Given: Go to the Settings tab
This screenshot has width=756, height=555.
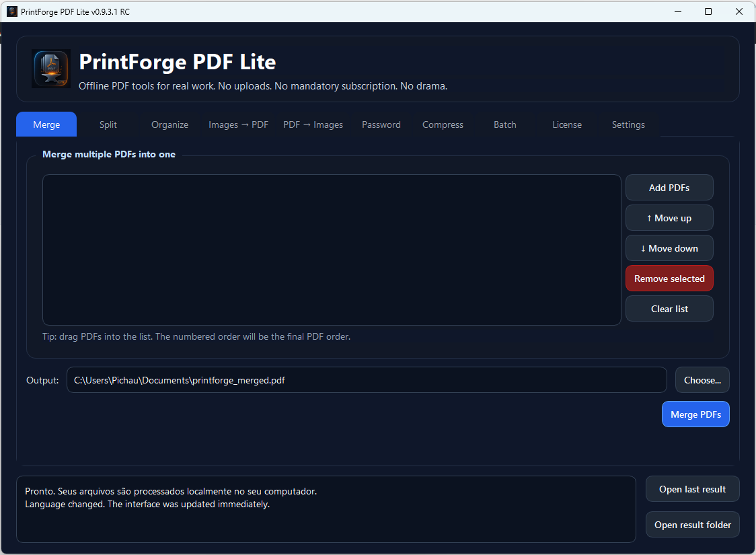Looking at the screenshot, I should coord(628,124).
